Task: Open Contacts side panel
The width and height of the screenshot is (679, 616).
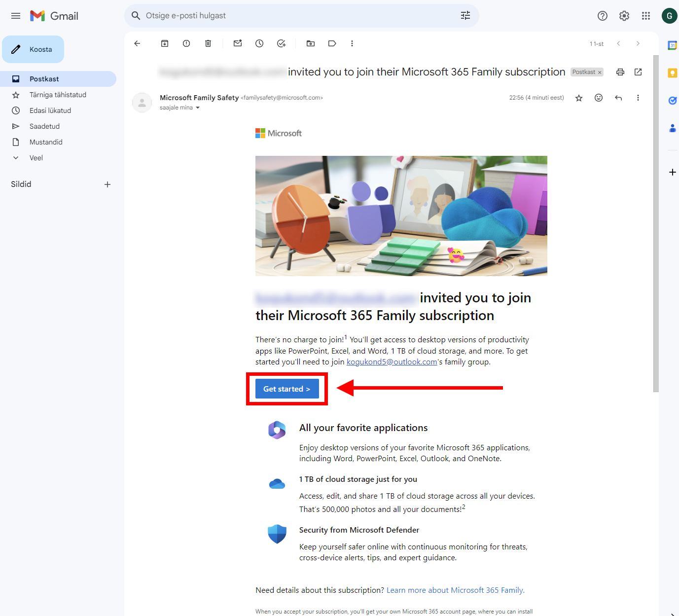Action: point(672,128)
